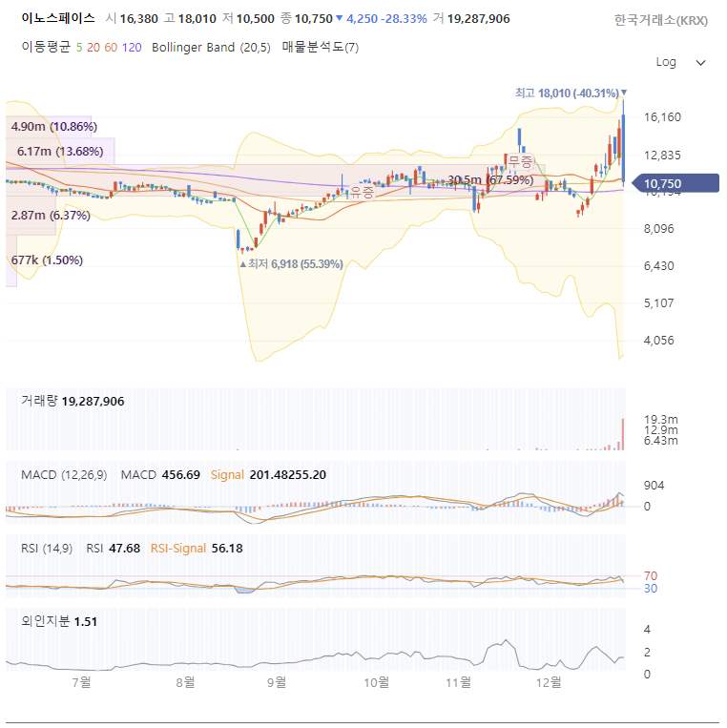Click the 677k (1.50%) volume profile bar

pos(11,260)
